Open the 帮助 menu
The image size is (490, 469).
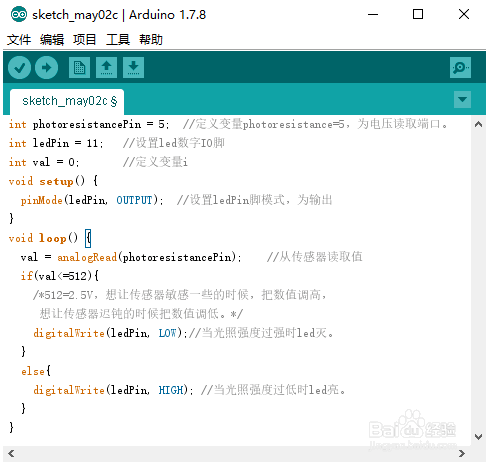[x=151, y=40]
